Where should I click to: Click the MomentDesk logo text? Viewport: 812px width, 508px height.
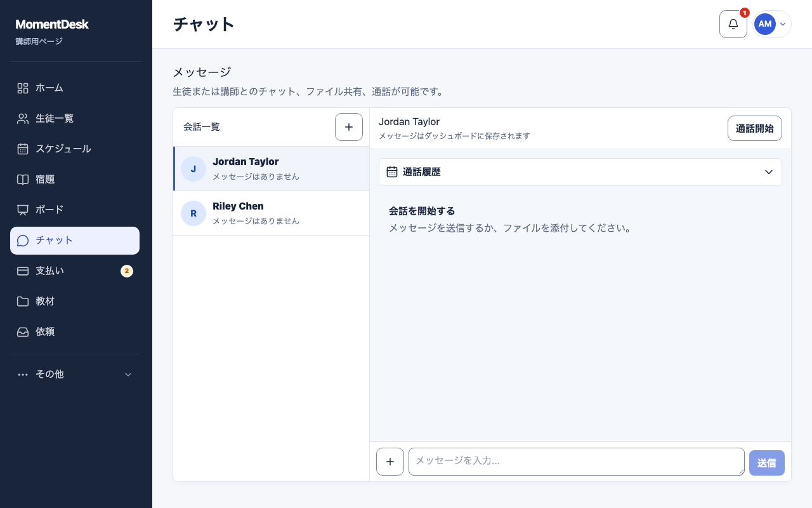[x=52, y=24]
